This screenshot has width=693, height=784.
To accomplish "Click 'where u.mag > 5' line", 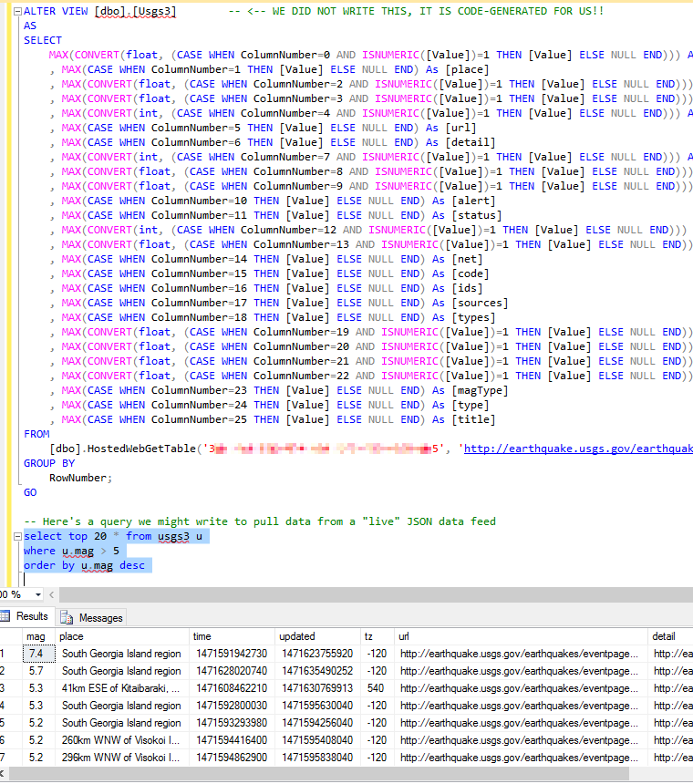I will pyautogui.click(x=71, y=551).
